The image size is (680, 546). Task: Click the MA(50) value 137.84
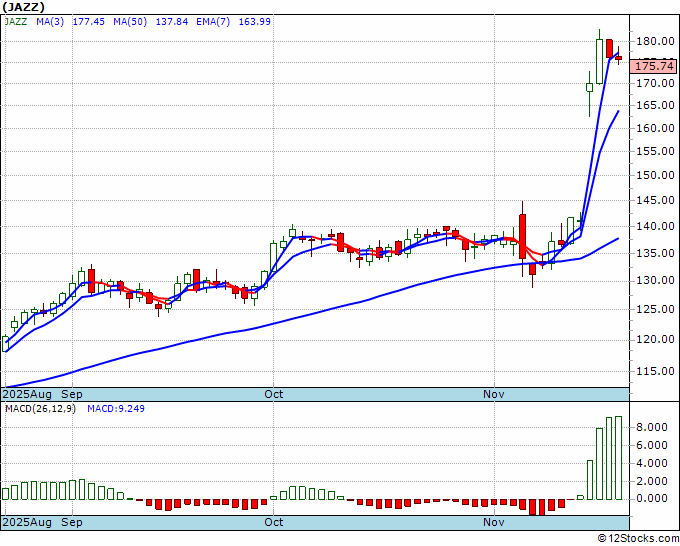pos(172,21)
